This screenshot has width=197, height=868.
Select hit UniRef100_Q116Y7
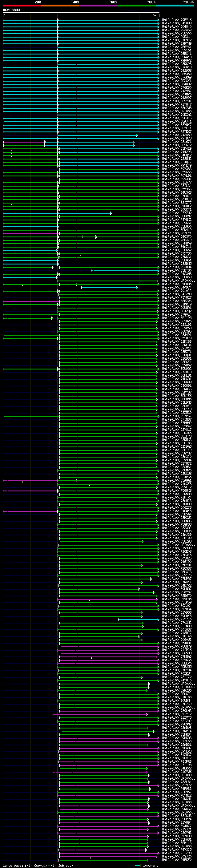point(176,182)
